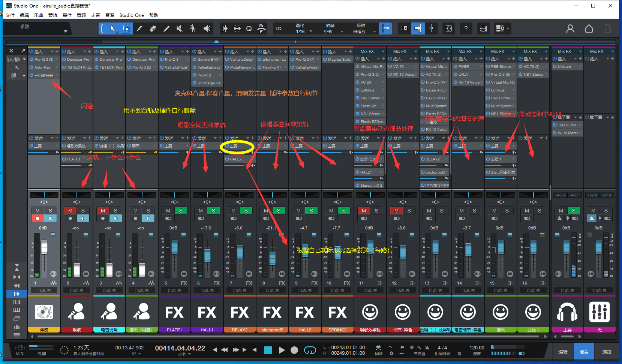The width and height of the screenshot is (622, 364).
Task: Click the FX icon of PLATE1 channel
Action: click(x=174, y=312)
